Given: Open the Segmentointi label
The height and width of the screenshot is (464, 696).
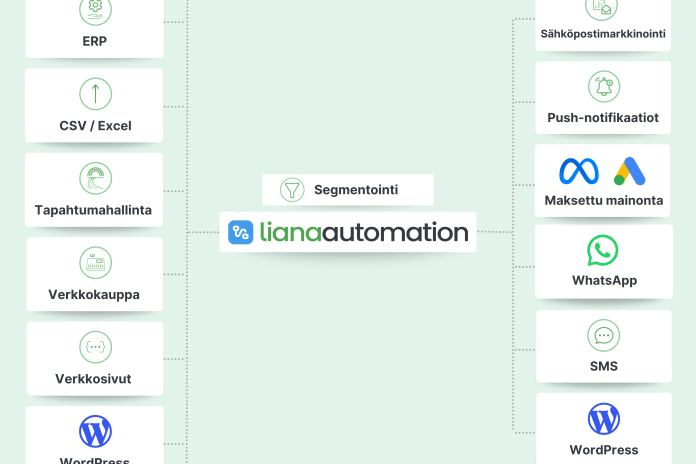Looking at the screenshot, I should 356,190.
